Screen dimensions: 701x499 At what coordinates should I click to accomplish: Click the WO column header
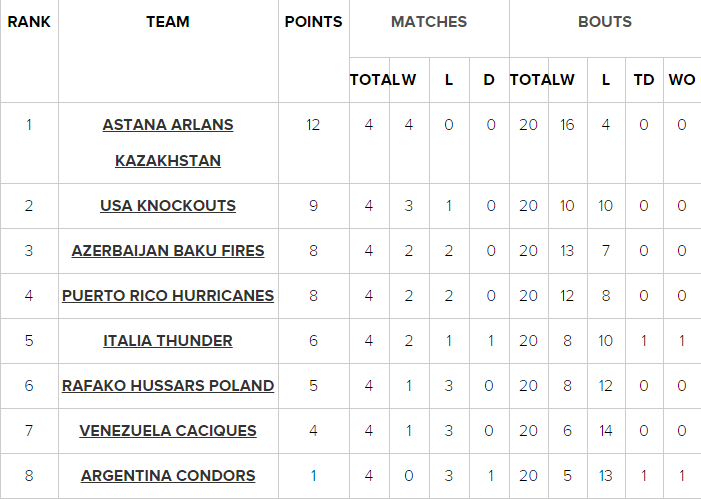click(681, 80)
